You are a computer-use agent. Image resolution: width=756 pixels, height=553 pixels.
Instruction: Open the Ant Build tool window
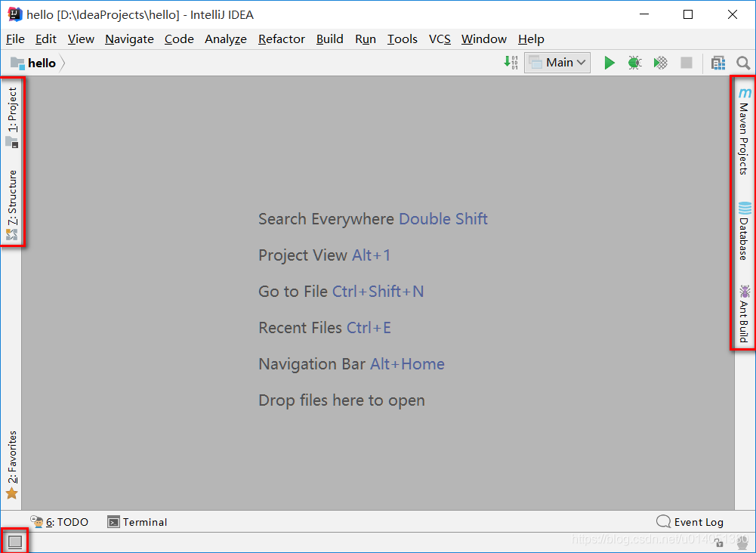(x=744, y=314)
